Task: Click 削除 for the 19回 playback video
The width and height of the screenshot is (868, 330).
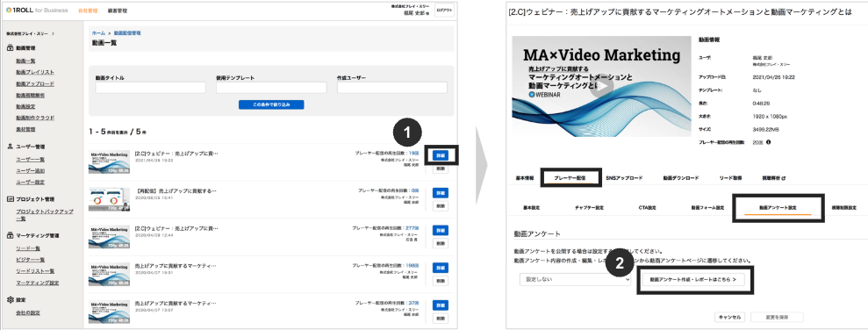Action: 441,169
